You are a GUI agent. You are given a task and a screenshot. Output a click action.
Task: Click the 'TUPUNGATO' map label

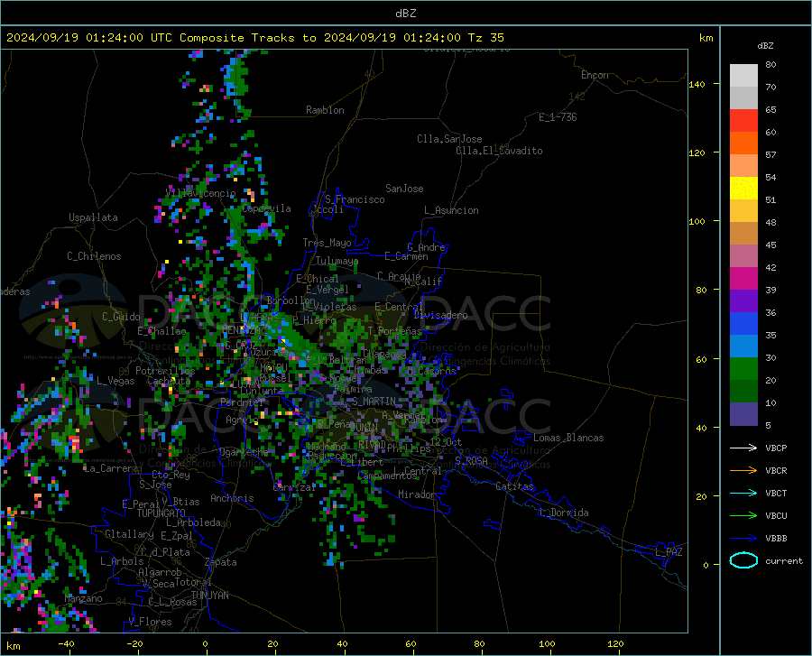pos(161,513)
